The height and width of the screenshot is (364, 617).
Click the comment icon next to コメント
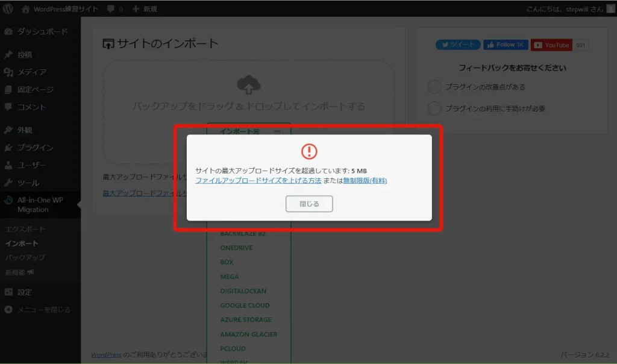pyautogui.click(x=8, y=107)
